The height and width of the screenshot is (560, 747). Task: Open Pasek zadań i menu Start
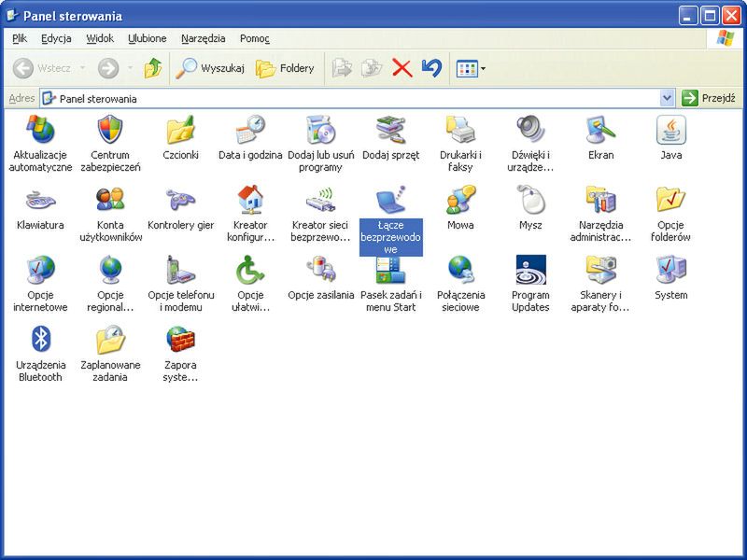(x=390, y=285)
